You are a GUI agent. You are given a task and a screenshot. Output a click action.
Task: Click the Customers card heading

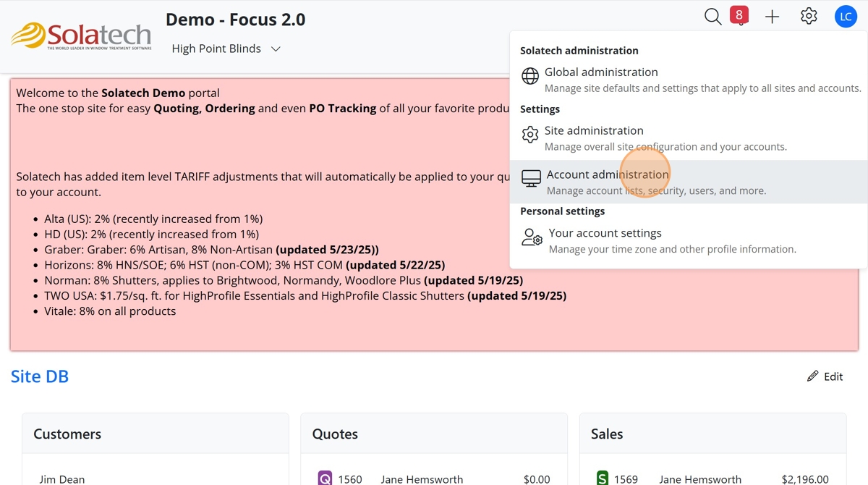click(67, 434)
